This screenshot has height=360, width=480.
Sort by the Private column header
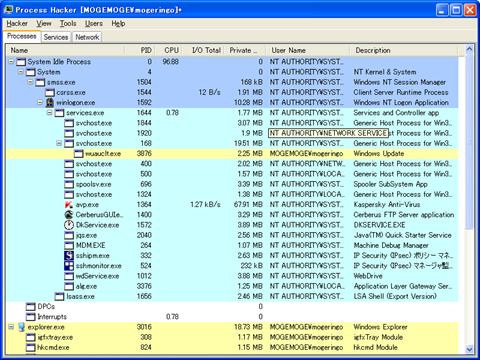pyautogui.click(x=245, y=50)
